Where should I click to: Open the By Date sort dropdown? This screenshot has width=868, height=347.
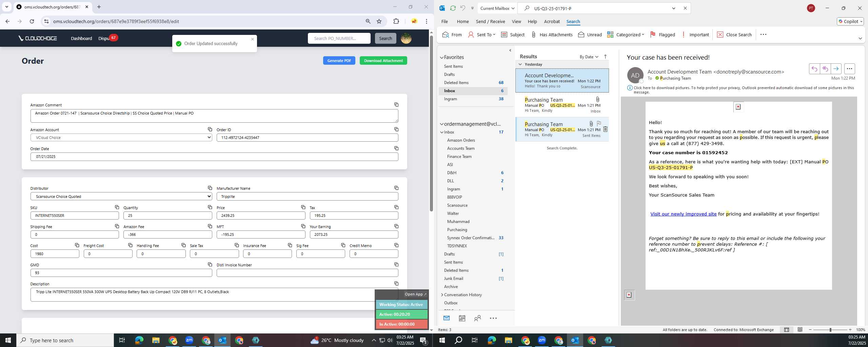pos(589,57)
